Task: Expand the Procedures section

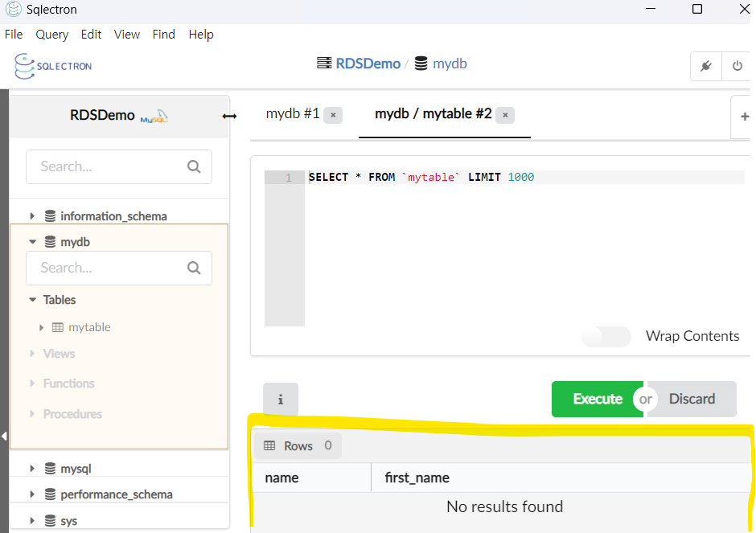Action: pos(32,414)
